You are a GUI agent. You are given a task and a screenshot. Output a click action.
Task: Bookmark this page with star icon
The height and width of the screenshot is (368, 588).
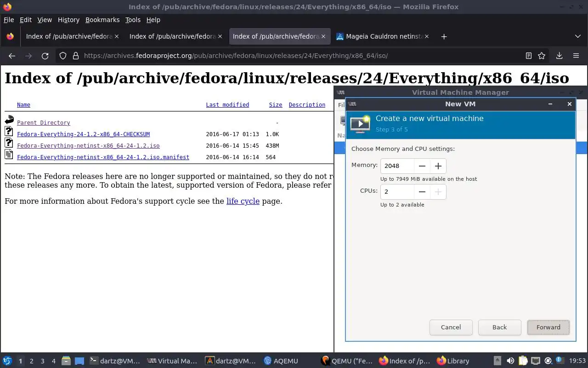pyautogui.click(x=542, y=56)
